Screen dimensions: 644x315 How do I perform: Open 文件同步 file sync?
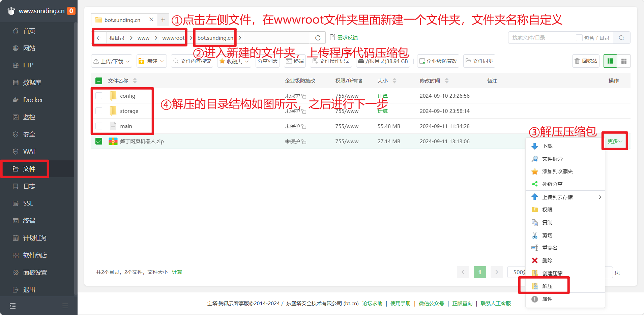[x=479, y=61]
